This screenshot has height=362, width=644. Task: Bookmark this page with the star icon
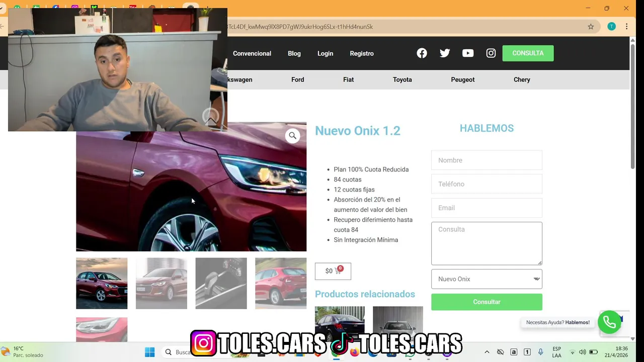point(591,27)
